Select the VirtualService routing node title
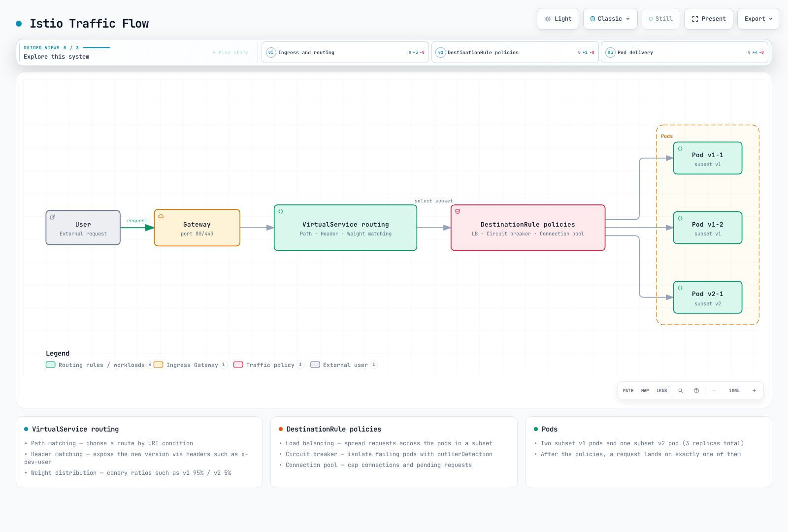This screenshot has width=788, height=532. pyautogui.click(x=346, y=224)
